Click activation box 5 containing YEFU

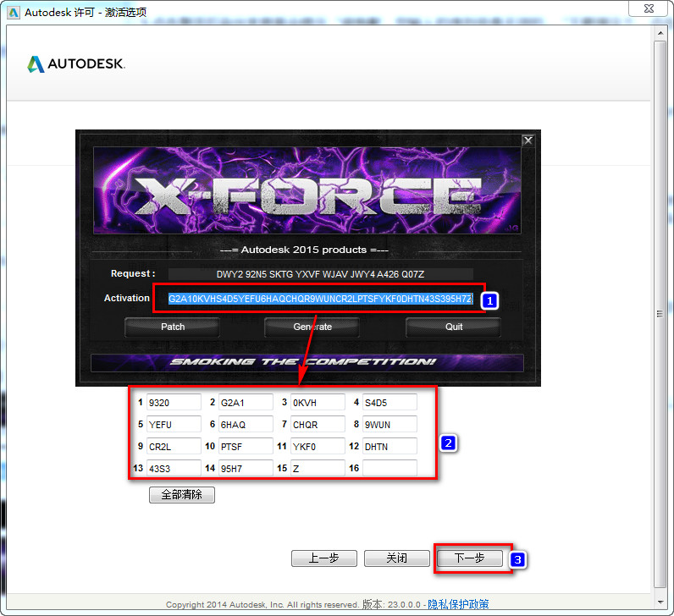174,425
